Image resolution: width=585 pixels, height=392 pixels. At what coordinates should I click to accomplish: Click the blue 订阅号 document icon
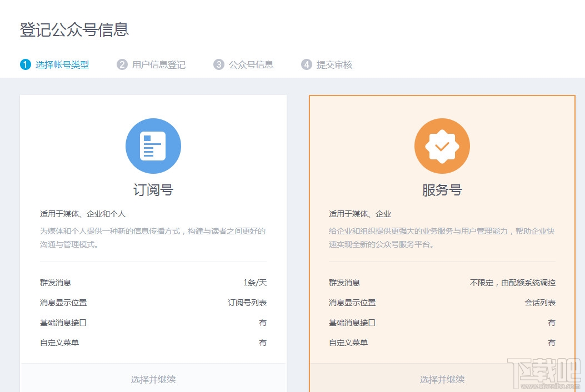click(x=153, y=145)
